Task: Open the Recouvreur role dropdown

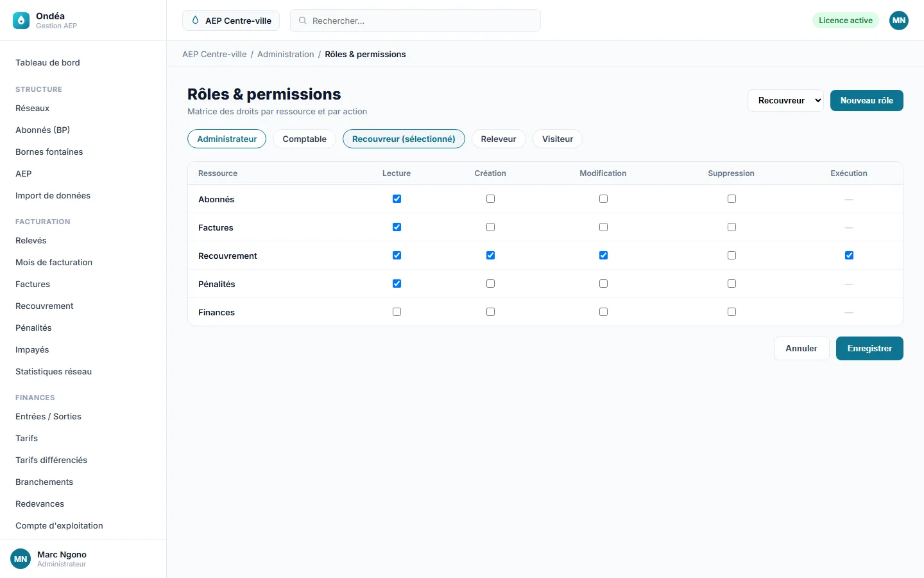Action: click(x=785, y=100)
